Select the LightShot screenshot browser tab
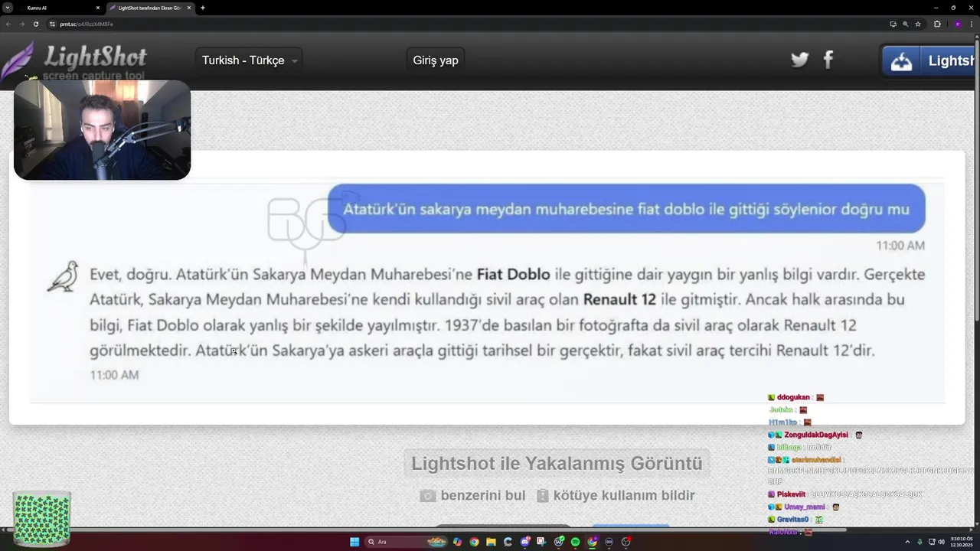Image resolution: width=980 pixels, height=551 pixels. tap(149, 8)
